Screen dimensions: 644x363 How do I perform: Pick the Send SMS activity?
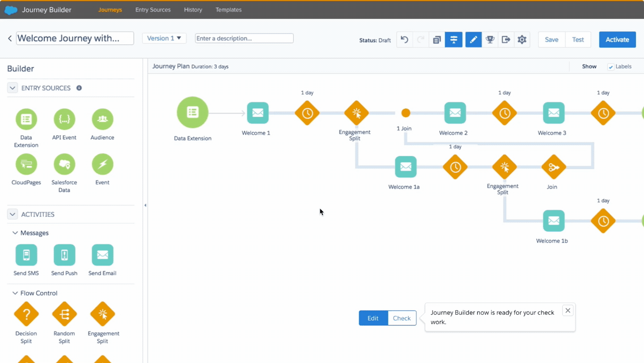(26, 255)
